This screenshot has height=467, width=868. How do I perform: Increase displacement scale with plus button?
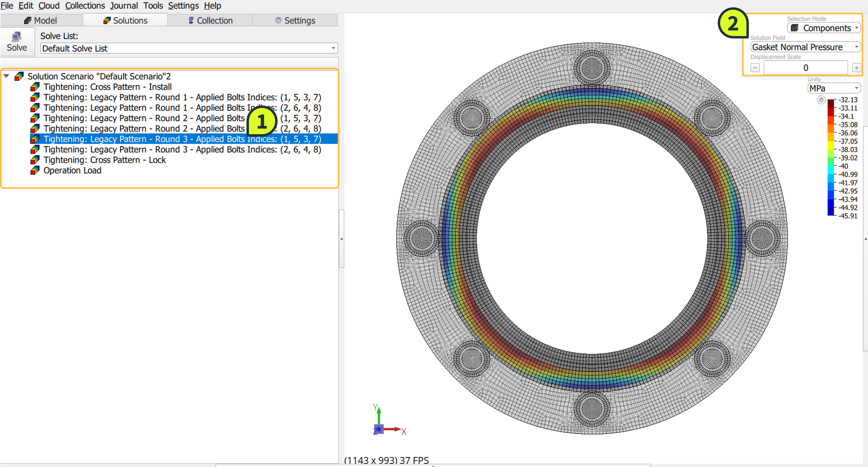click(856, 68)
